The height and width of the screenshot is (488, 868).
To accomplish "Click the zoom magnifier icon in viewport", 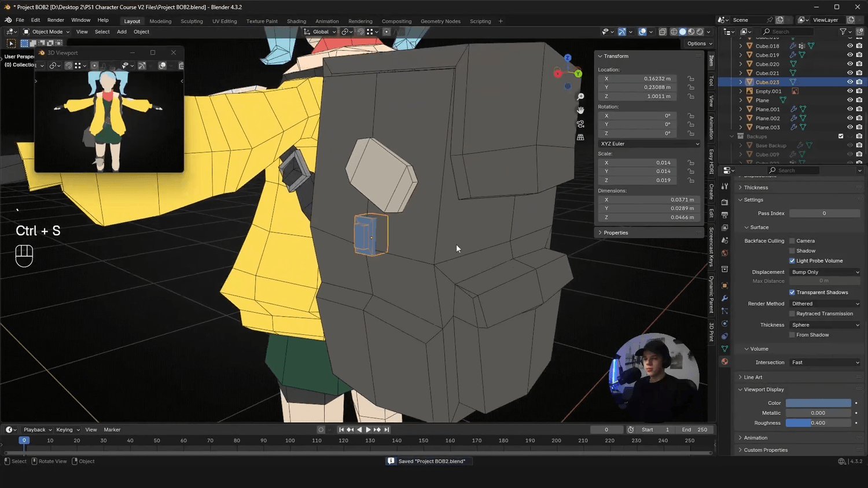I will click(580, 97).
